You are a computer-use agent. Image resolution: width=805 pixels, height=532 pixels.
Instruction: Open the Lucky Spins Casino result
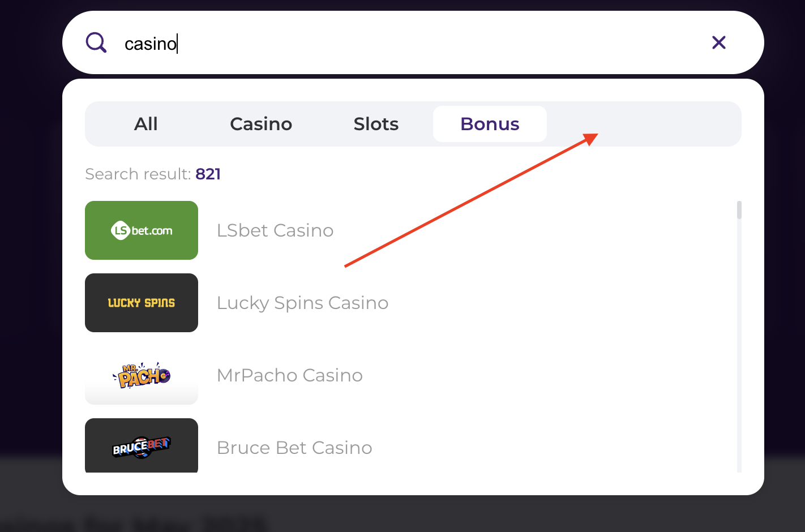point(302,303)
